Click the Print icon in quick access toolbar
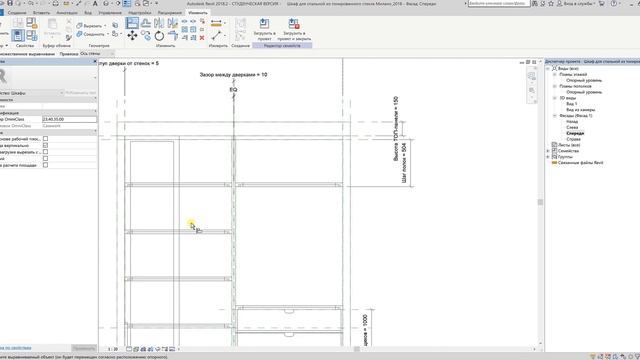This screenshot has height=360, width=640. [56, 3]
